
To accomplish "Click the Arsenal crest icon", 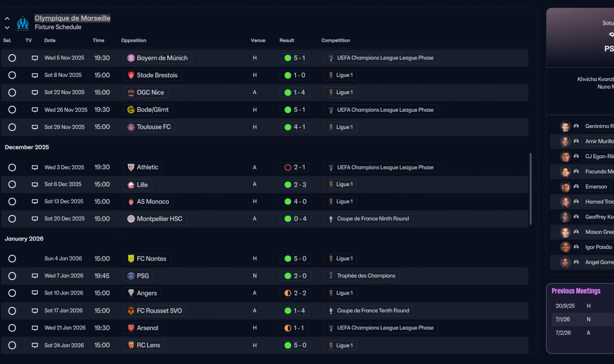I will (x=130, y=328).
